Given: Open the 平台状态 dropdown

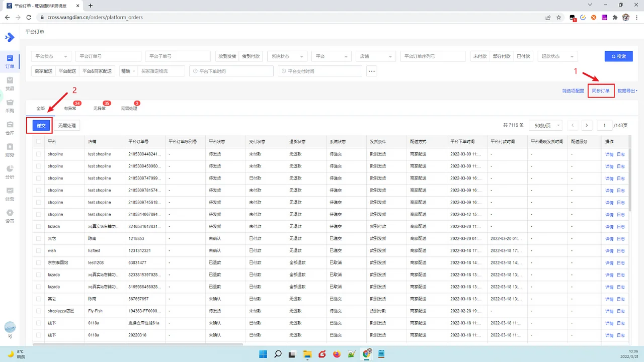Looking at the screenshot, I should 50,56.
